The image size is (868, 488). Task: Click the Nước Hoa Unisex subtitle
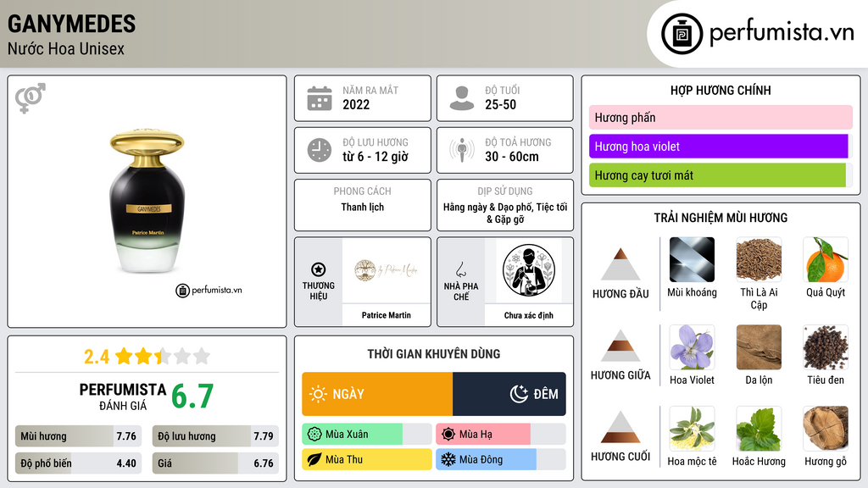pyautogui.click(x=66, y=49)
